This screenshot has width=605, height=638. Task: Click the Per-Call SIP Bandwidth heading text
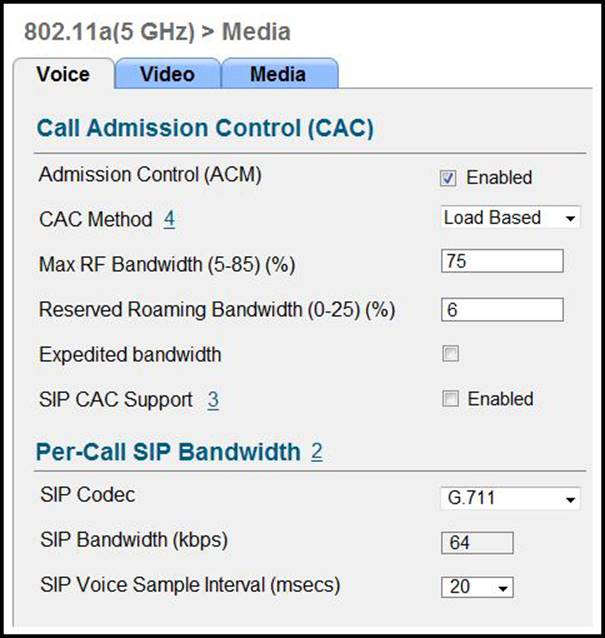tap(168, 452)
